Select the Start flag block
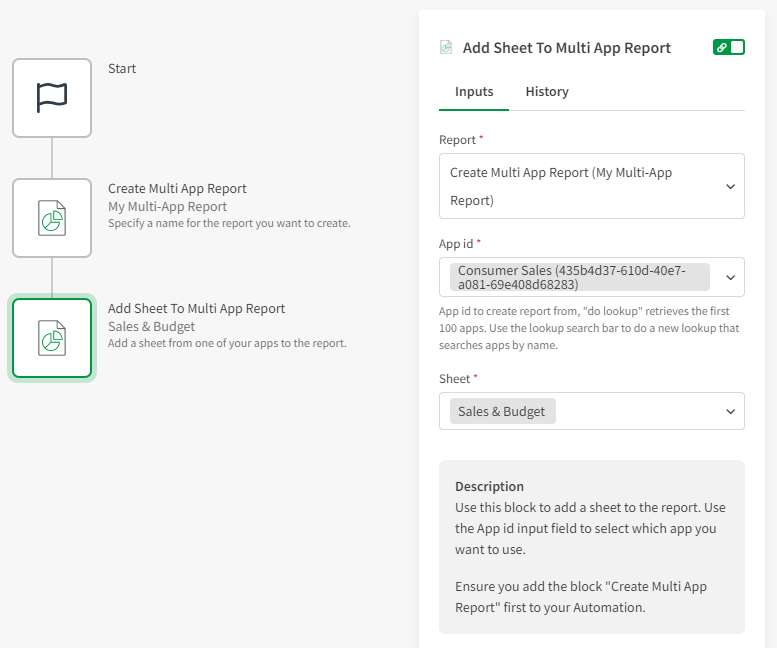 pyautogui.click(x=52, y=98)
